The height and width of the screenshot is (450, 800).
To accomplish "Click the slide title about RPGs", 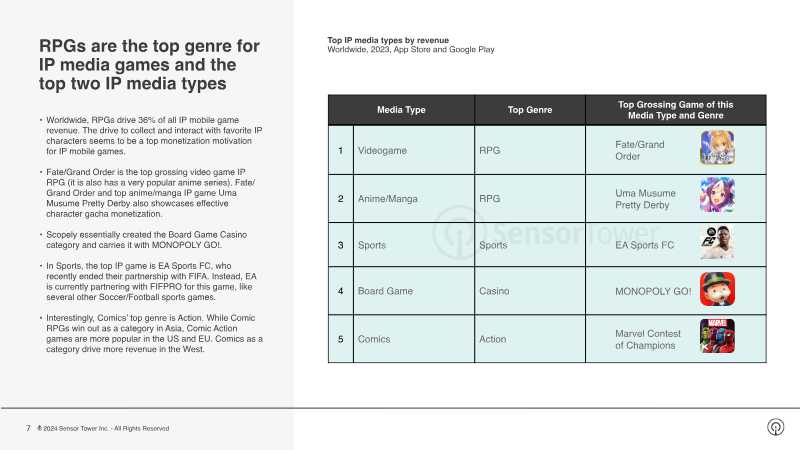I will (149, 64).
